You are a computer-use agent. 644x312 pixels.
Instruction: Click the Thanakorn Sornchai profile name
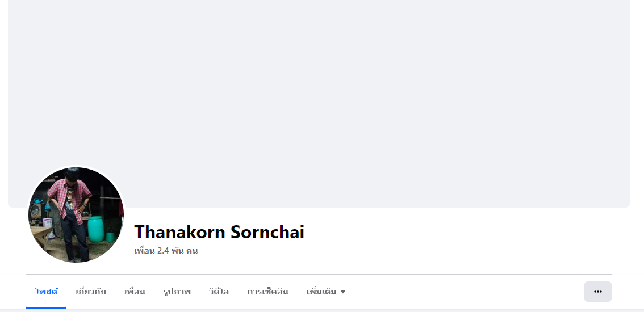pos(219,232)
